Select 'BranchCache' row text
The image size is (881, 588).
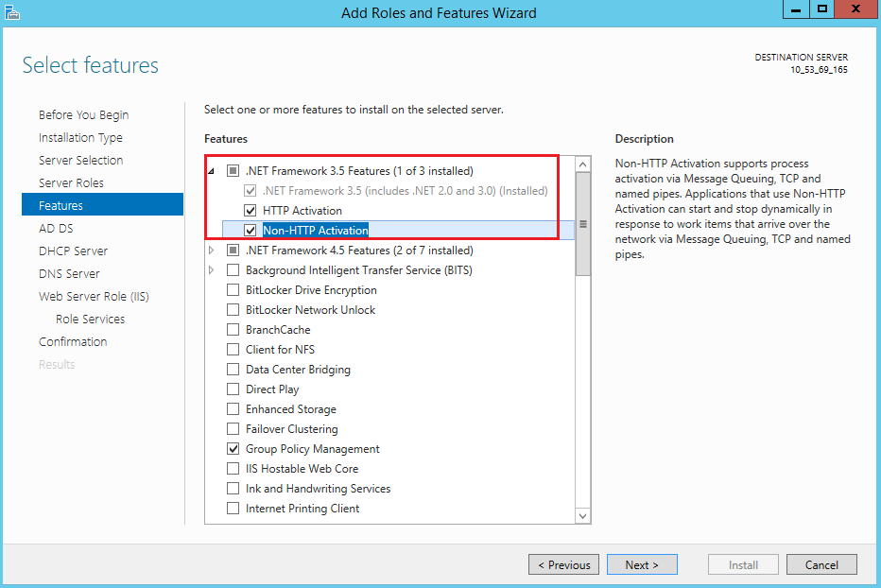pyautogui.click(x=278, y=330)
